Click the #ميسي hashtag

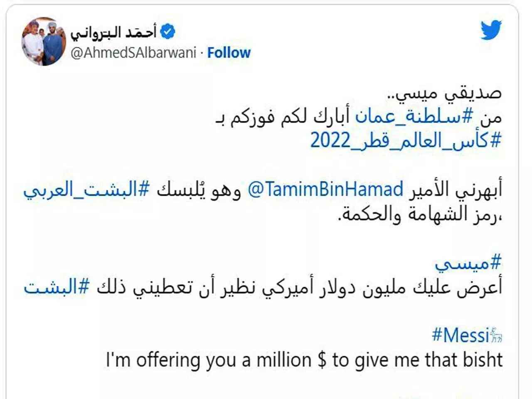pyautogui.click(x=468, y=263)
